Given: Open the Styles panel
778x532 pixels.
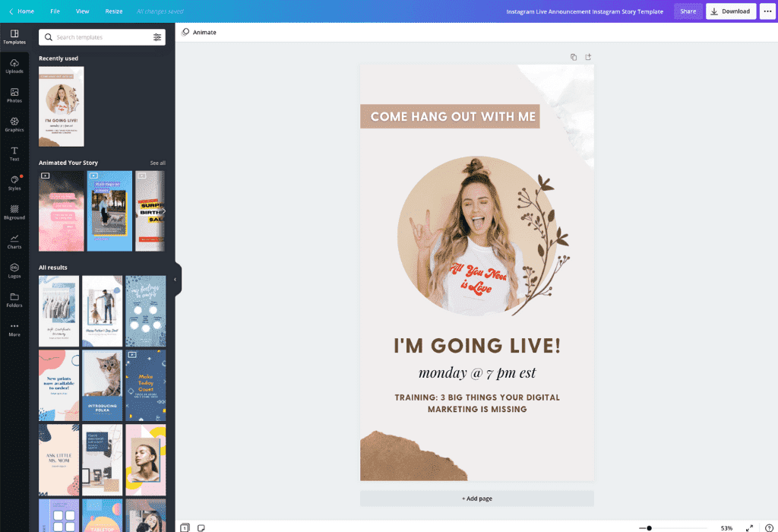Looking at the screenshot, I should [x=14, y=182].
